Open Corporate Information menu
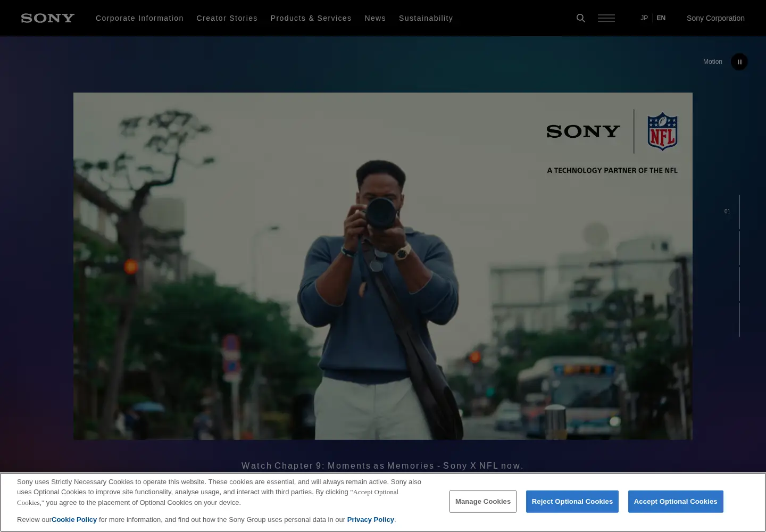The width and height of the screenshot is (766, 532). [139, 18]
